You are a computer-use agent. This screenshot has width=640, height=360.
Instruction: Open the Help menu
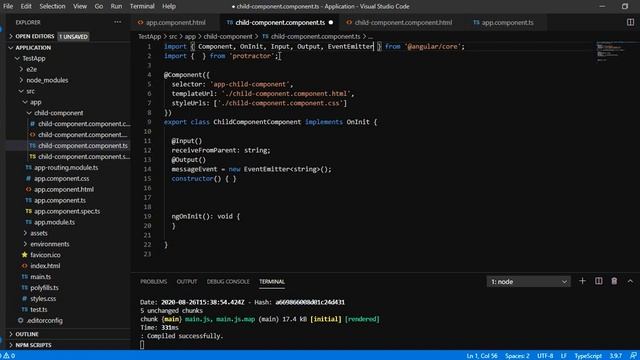point(169,6)
